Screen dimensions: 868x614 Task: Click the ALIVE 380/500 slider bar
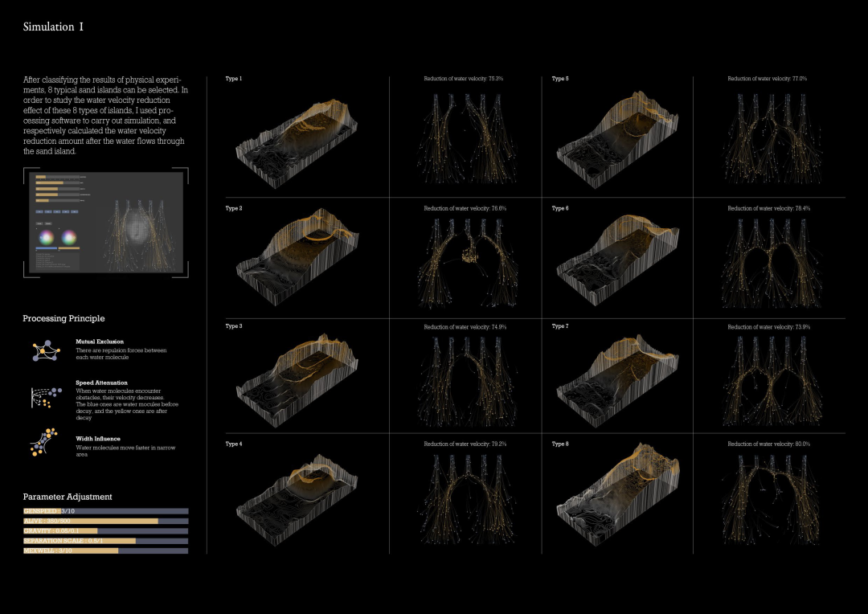pyautogui.click(x=105, y=521)
